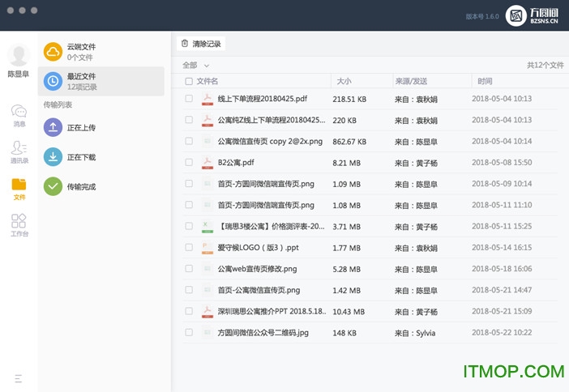
Task: Open the Messages (消息) sidebar icon
Action: [x=19, y=111]
